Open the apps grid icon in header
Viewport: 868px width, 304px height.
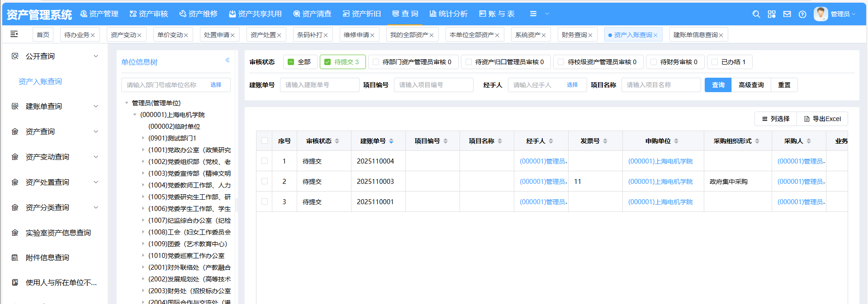(x=772, y=14)
